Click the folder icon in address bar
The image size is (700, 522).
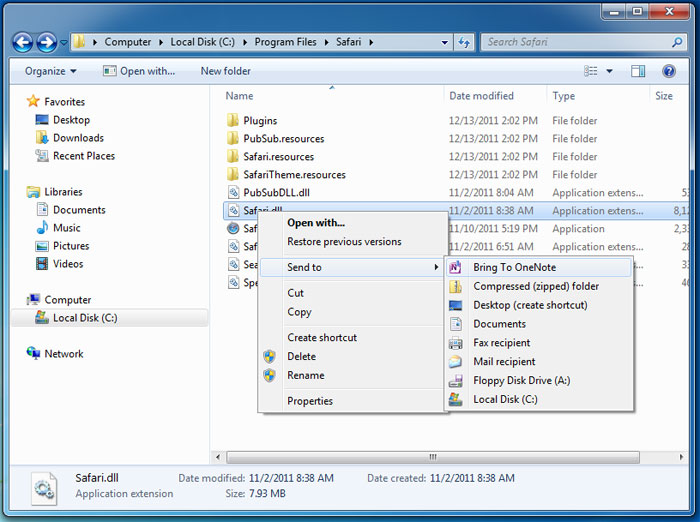click(x=79, y=42)
